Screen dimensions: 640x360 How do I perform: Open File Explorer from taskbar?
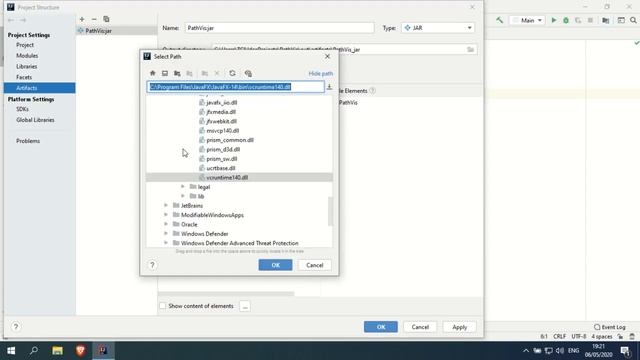coord(57,351)
